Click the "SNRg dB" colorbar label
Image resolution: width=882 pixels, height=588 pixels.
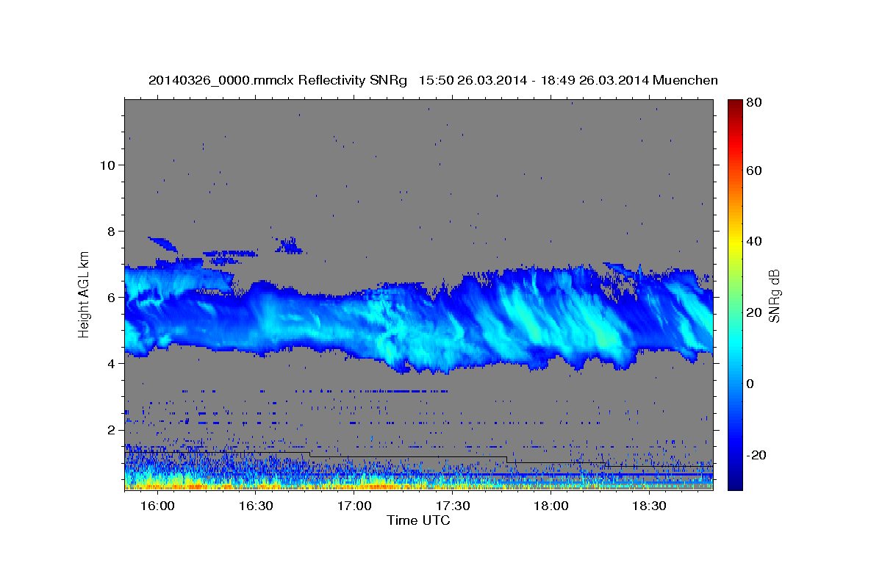click(x=773, y=295)
